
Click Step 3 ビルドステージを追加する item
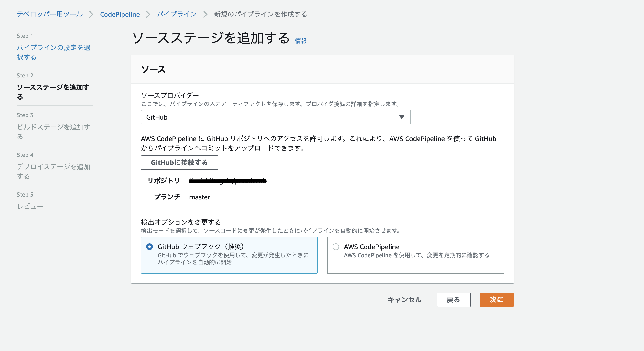pyautogui.click(x=53, y=132)
